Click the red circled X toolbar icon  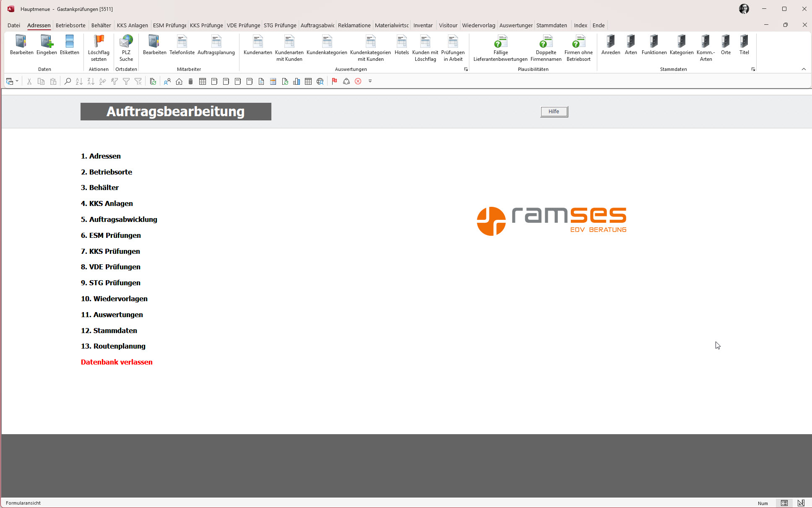point(358,81)
